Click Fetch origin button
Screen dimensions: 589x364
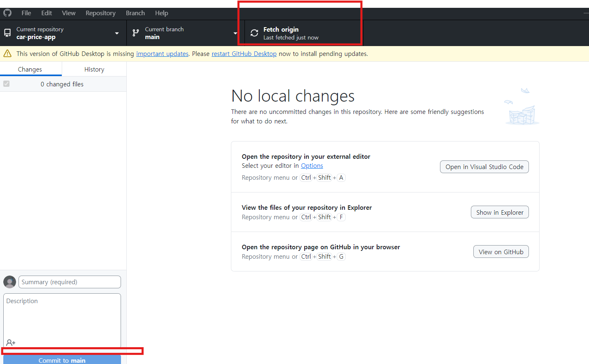[304, 33]
